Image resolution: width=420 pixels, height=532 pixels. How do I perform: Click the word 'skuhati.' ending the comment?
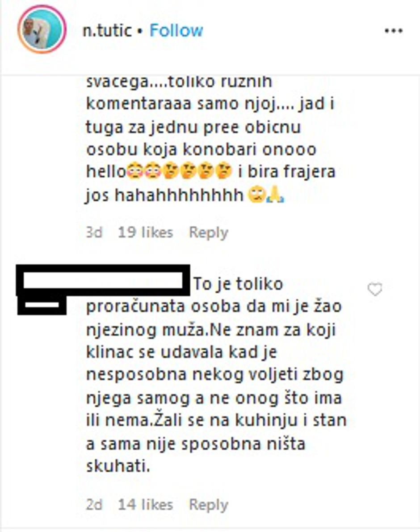118,466
